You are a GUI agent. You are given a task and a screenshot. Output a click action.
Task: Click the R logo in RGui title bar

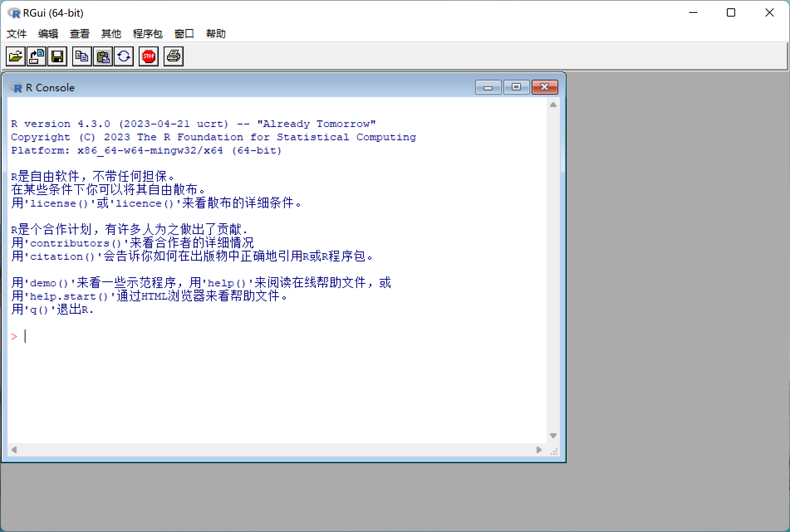point(14,13)
